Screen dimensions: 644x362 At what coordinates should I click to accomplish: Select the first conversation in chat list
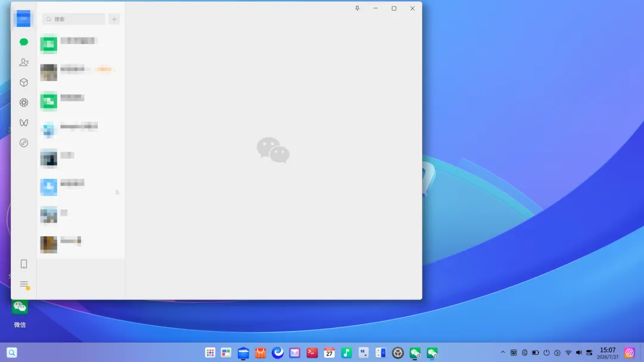(81, 44)
